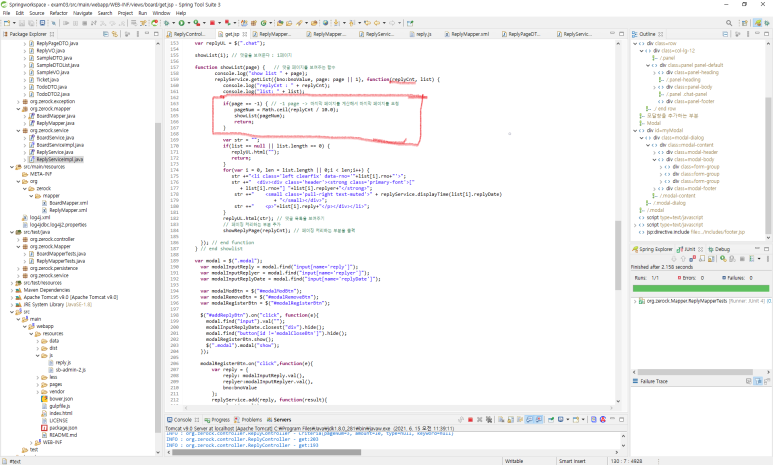
Task: Click the red Stop icon in the main toolbar
Action: [212, 23]
